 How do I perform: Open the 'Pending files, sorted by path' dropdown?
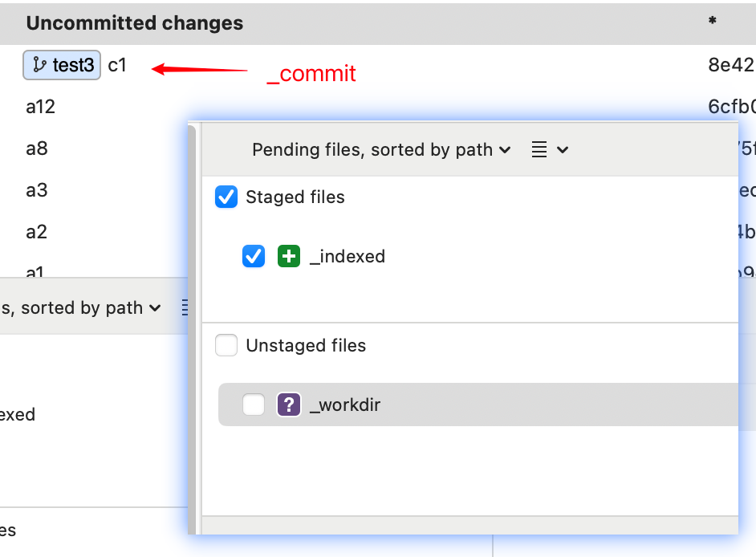[381, 149]
